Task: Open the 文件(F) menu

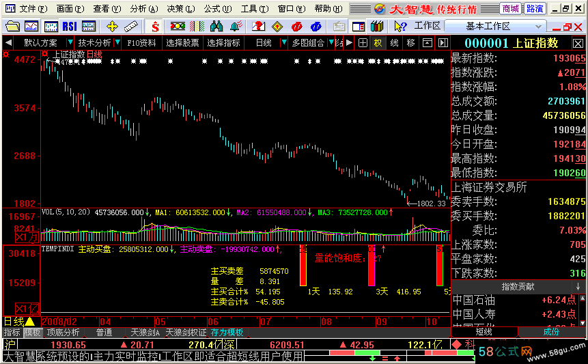Action: [33, 9]
